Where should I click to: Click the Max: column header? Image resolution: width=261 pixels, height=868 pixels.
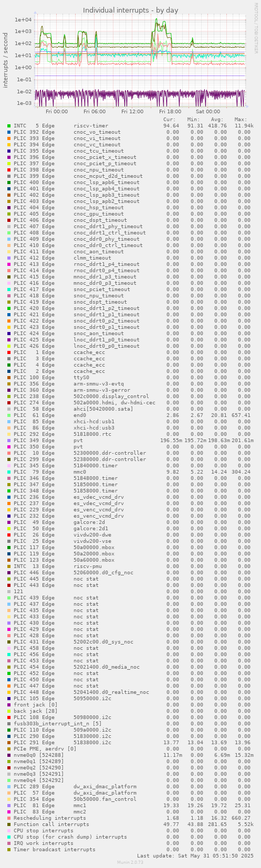pos(241,120)
